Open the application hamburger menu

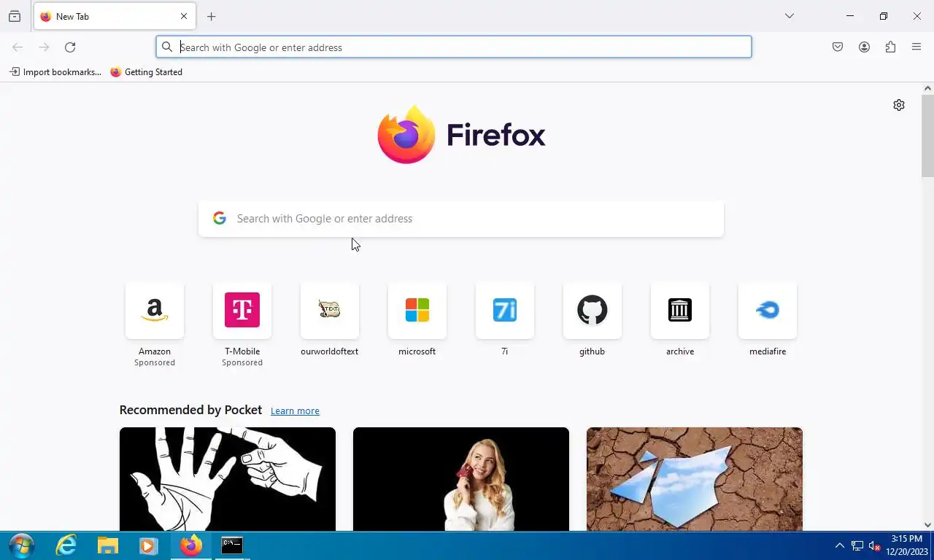[x=916, y=47]
